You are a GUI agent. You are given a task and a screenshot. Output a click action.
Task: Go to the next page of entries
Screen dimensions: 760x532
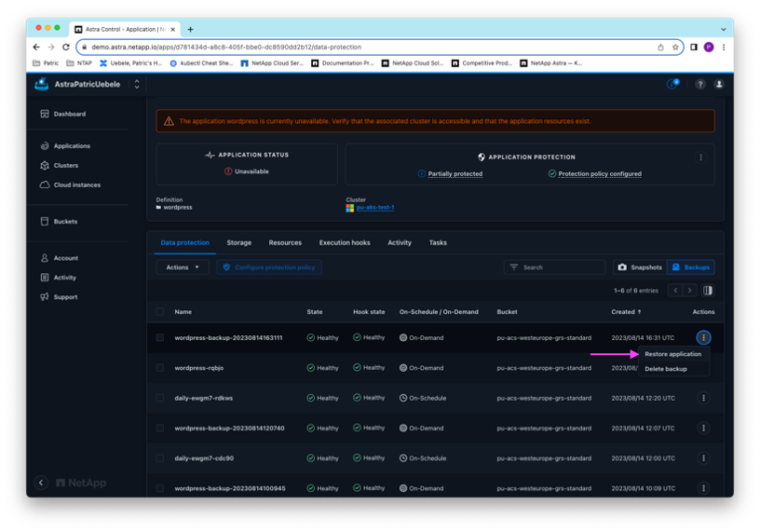pyautogui.click(x=690, y=291)
